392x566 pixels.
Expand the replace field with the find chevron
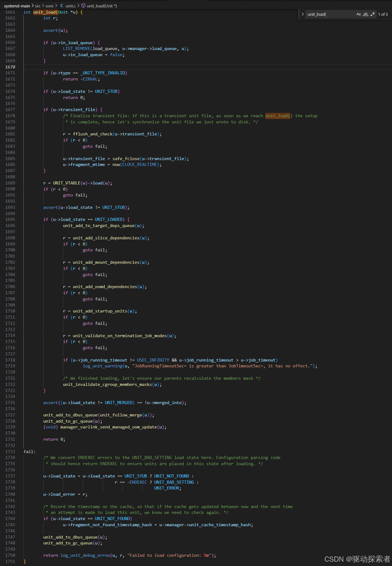303,14
